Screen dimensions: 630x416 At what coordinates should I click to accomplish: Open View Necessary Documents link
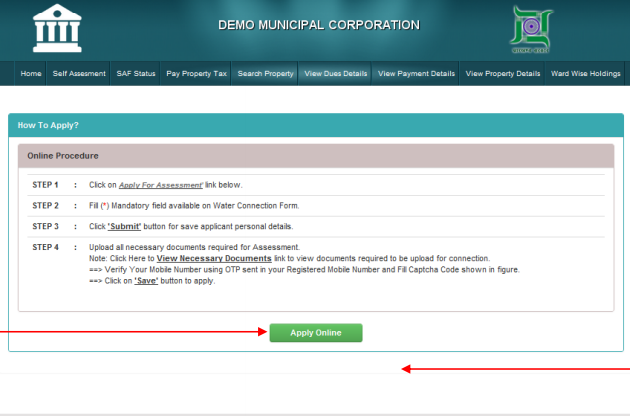(x=214, y=258)
